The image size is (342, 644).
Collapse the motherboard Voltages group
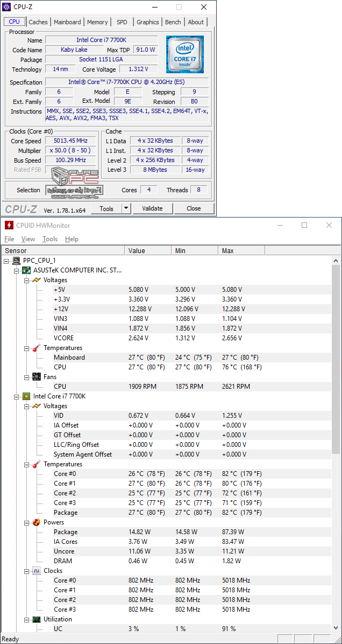click(x=26, y=280)
